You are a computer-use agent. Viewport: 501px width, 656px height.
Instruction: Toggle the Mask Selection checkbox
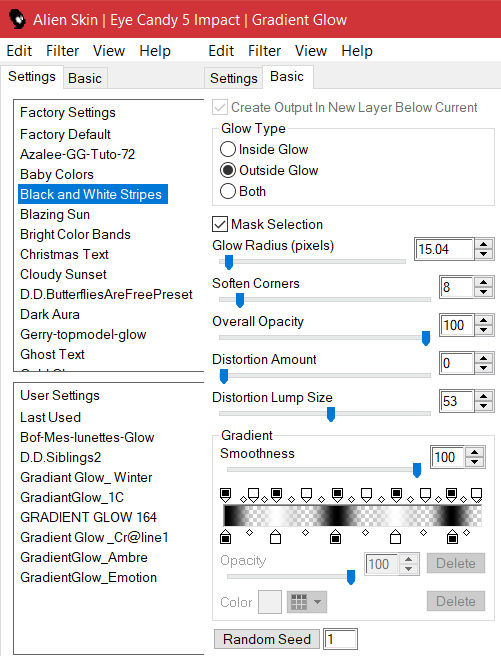coord(220,224)
